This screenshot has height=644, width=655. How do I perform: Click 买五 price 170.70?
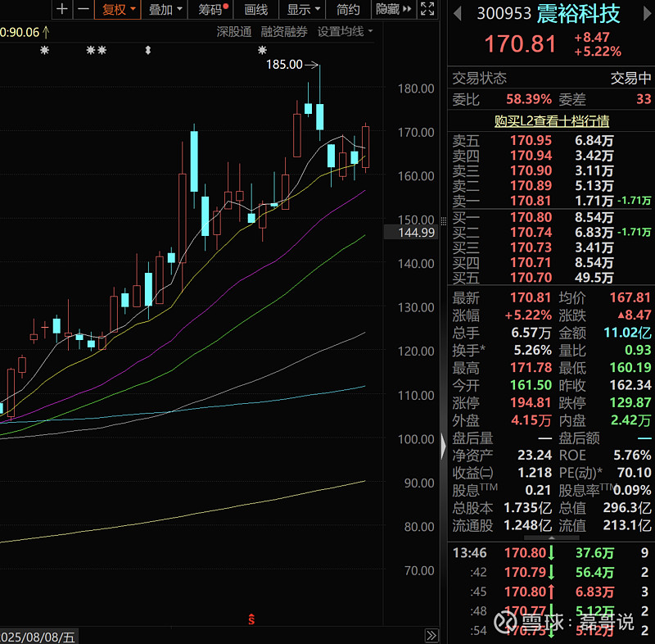(x=531, y=278)
